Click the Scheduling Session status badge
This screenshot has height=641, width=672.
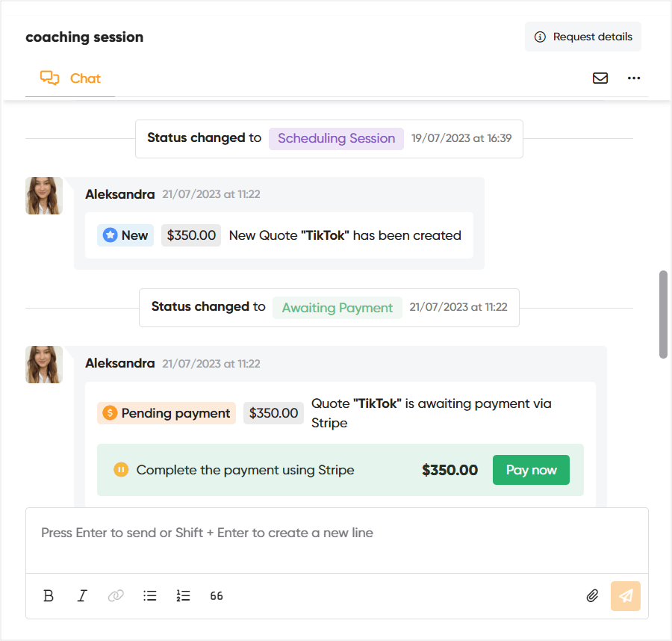337,138
